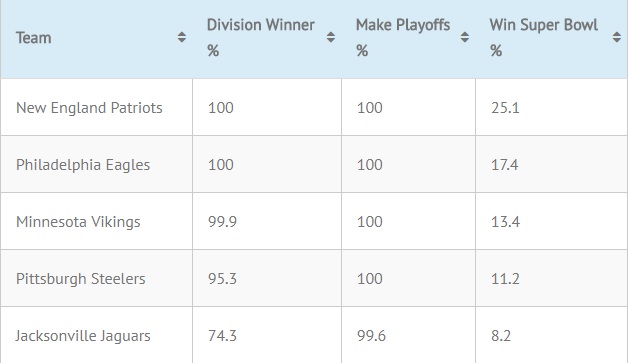Click the Patriots 25.1 Super Bowl value

(505, 108)
